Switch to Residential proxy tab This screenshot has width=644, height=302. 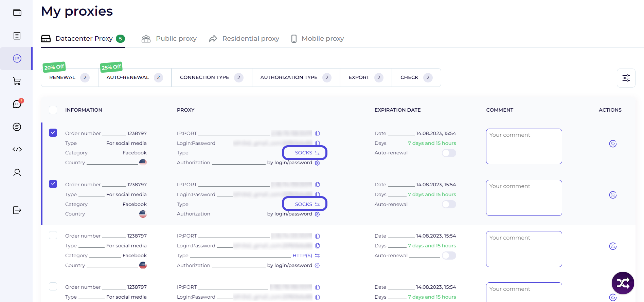coord(244,39)
